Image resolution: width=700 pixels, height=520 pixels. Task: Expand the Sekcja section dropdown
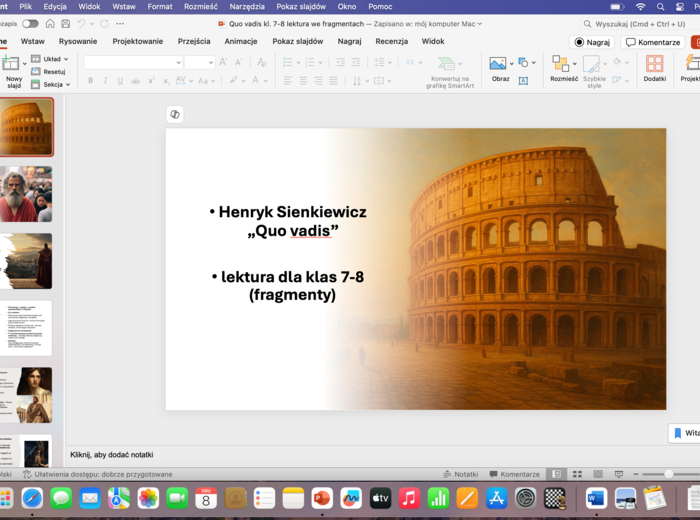point(52,84)
